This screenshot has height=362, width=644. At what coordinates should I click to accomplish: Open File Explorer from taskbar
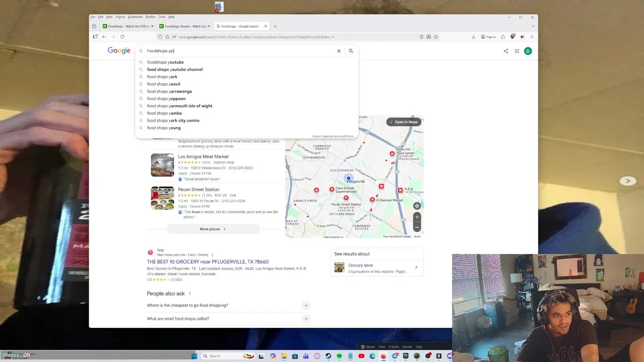click(x=284, y=356)
